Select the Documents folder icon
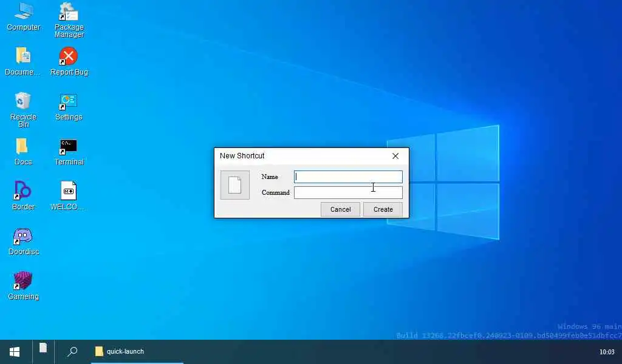Viewport: 622px width, 364px height. 23,61
